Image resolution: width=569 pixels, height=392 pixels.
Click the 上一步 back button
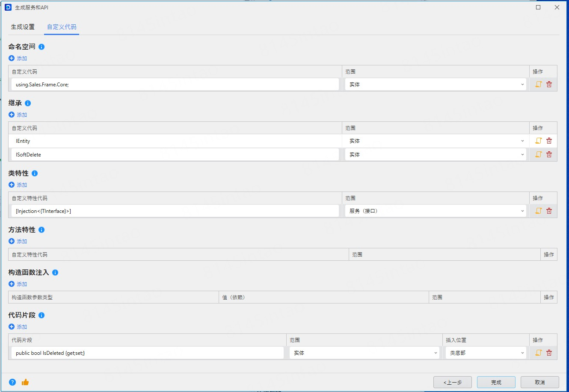[x=452, y=382]
